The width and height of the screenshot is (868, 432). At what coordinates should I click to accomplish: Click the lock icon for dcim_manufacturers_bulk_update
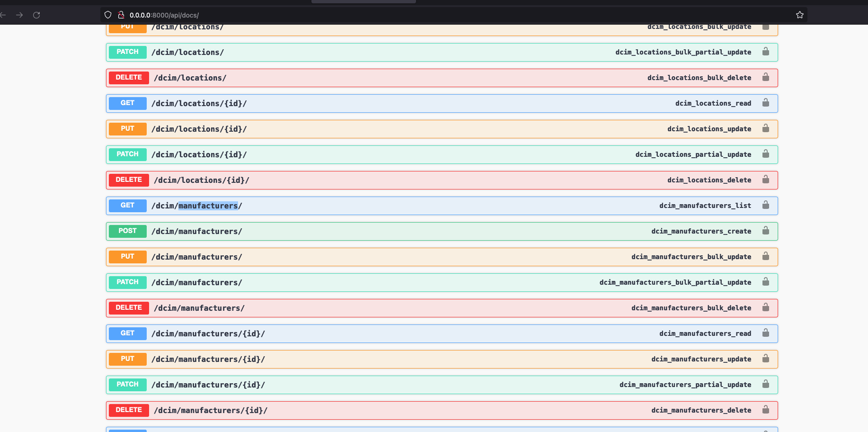click(x=765, y=256)
